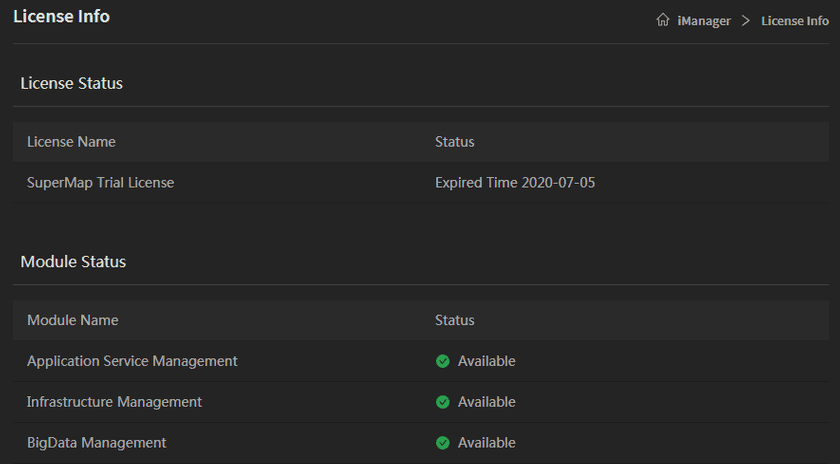Click the green check icon for BigData Management

coord(443,443)
